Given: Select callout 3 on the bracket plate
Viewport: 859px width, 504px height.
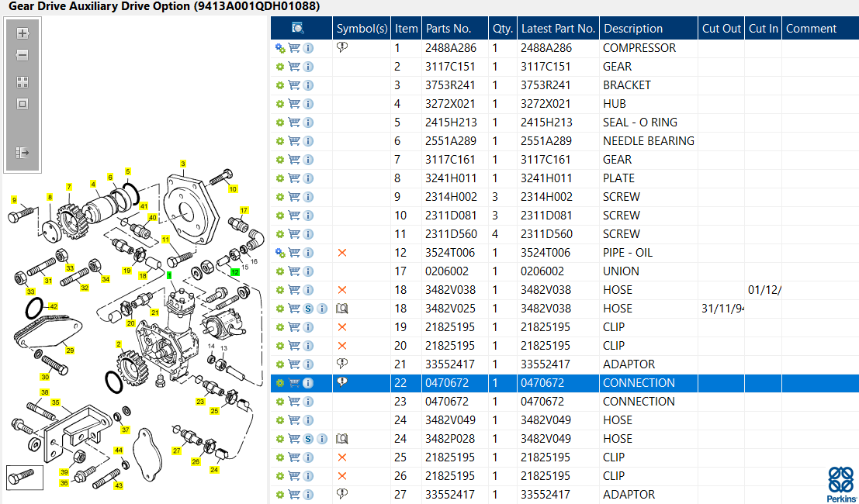Looking at the screenshot, I should (x=183, y=164).
